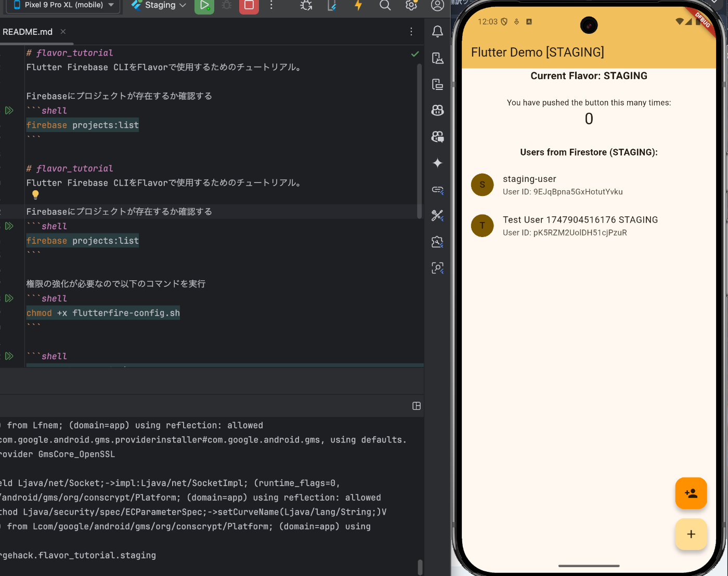Run the Staging configuration with green play button
The image size is (728, 576).
click(204, 5)
